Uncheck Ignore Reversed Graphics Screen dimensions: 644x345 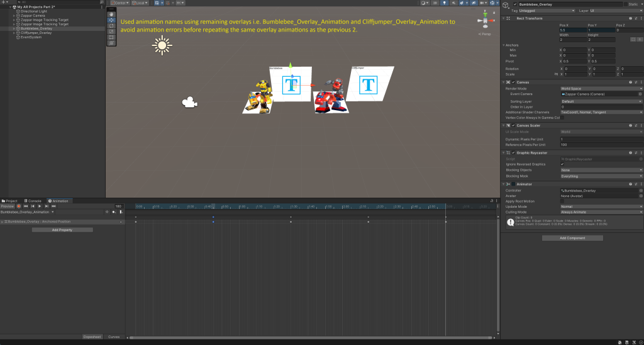[562, 164]
